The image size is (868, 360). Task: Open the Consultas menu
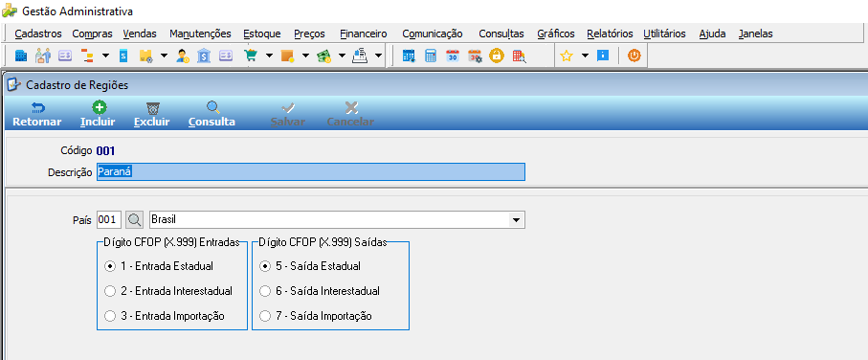[501, 34]
